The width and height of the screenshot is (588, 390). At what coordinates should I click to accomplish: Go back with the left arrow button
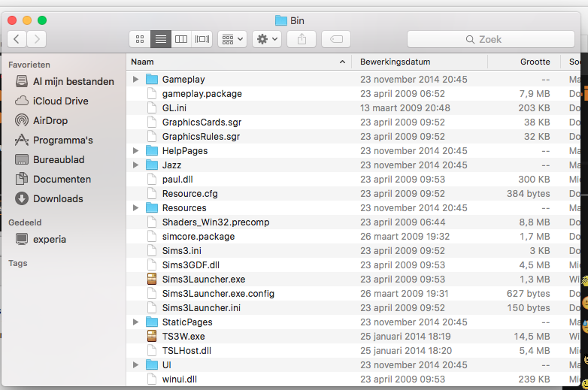click(17, 39)
